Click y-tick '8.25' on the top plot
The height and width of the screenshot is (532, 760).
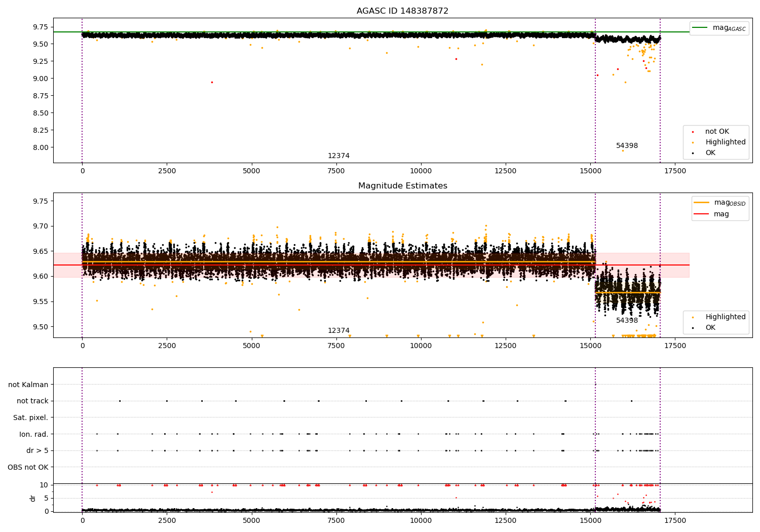coord(40,130)
